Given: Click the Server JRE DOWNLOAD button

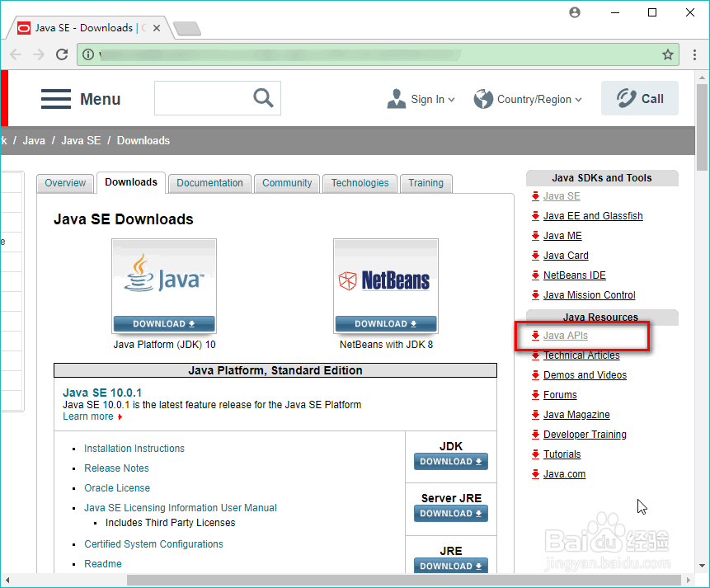Looking at the screenshot, I should [x=451, y=514].
